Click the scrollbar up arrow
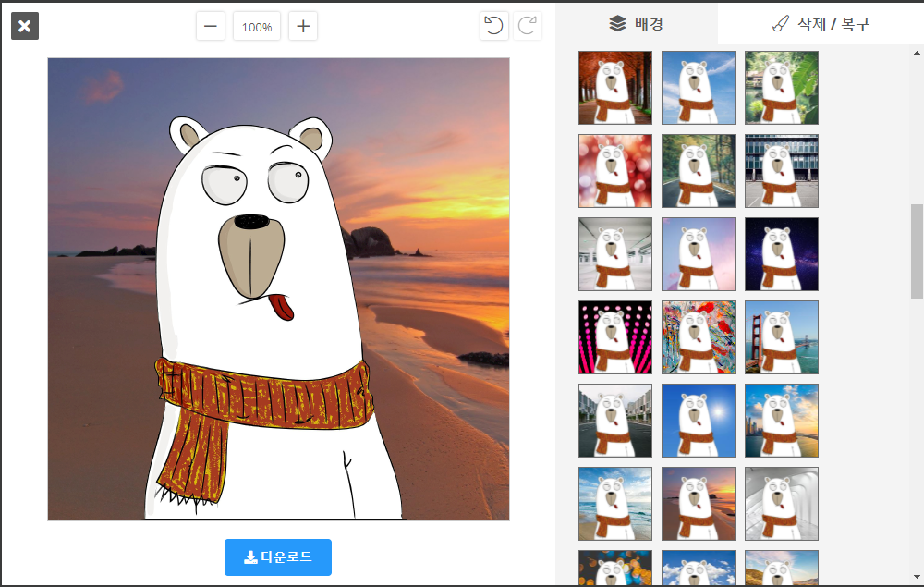This screenshot has height=587, width=924. pos(917,53)
